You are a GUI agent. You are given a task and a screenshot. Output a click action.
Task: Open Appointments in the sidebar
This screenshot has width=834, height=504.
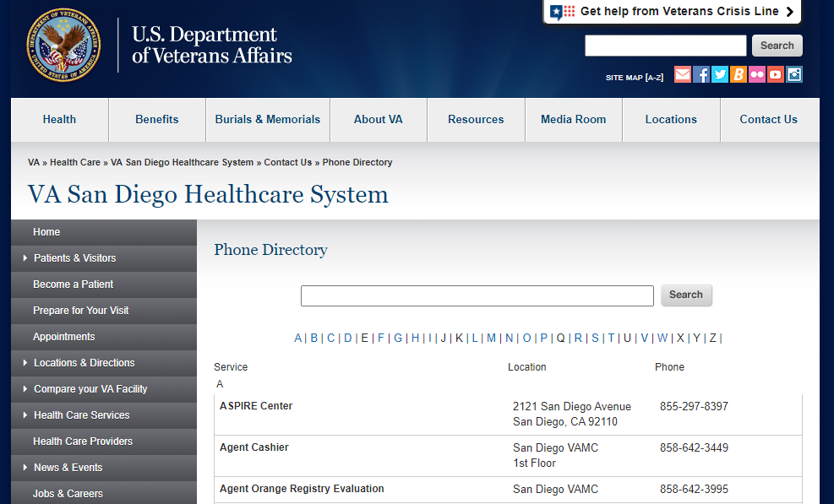click(x=64, y=337)
